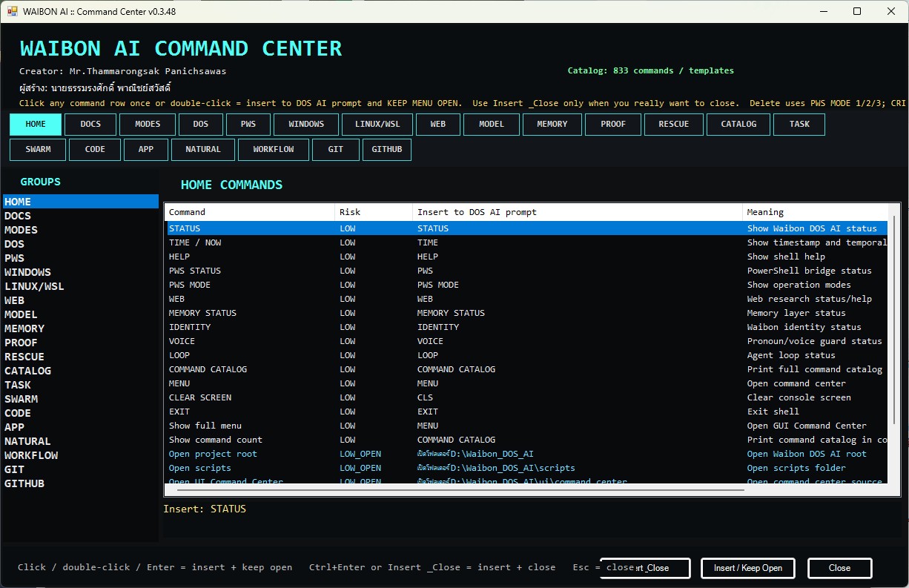Select the LOOP command row
Image resolution: width=909 pixels, height=588 pixels.
coord(526,355)
